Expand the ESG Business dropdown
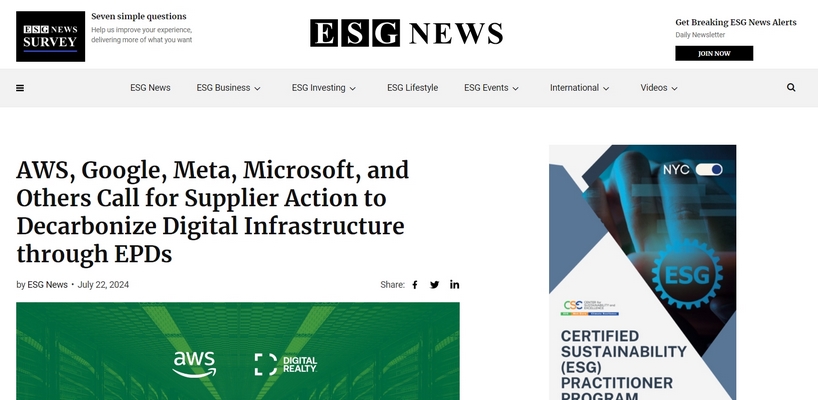818x400 pixels. (228, 88)
